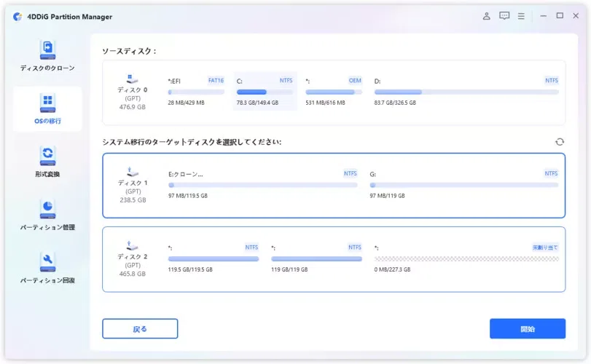Viewport: 591px width, 364px height.
Task: Open the ディスクのクローン disk clone tool
Action: click(x=47, y=56)
